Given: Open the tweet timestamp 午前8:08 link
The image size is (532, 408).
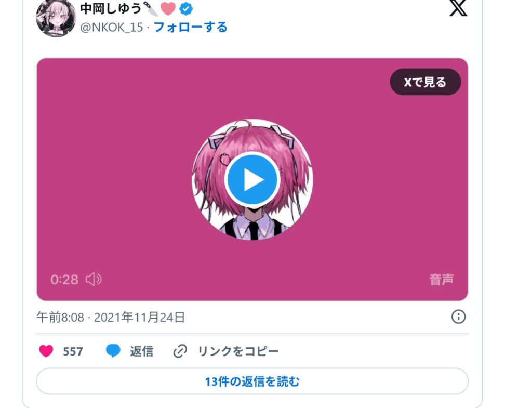Looking at the screenshot, I should click(x=111, y=318).
